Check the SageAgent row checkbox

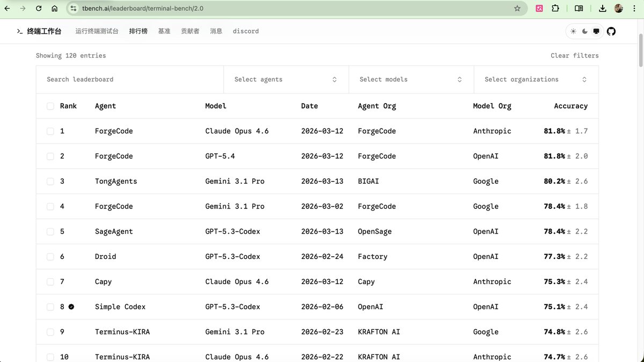tap(50, 231)
